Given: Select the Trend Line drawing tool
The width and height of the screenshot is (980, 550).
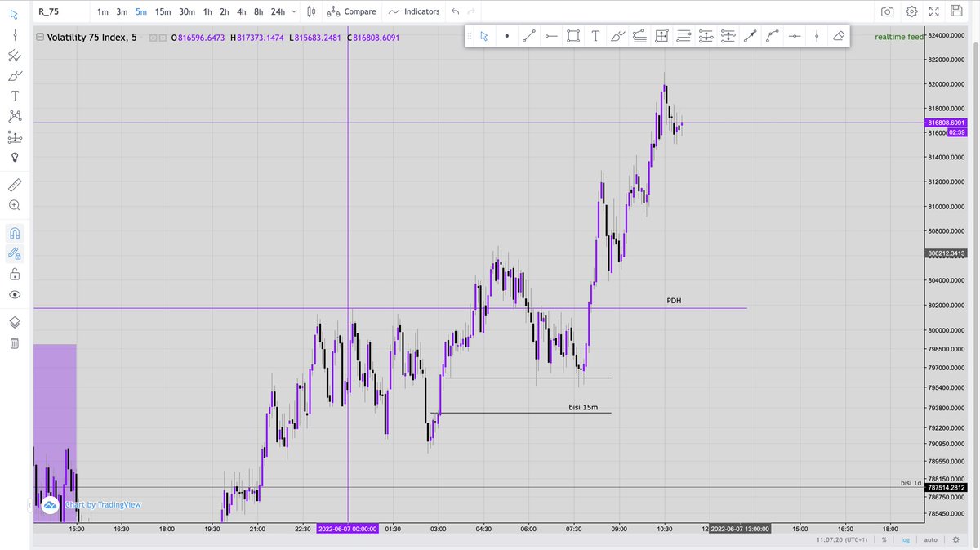Looking at the screenshot, I should coord(528,36).
